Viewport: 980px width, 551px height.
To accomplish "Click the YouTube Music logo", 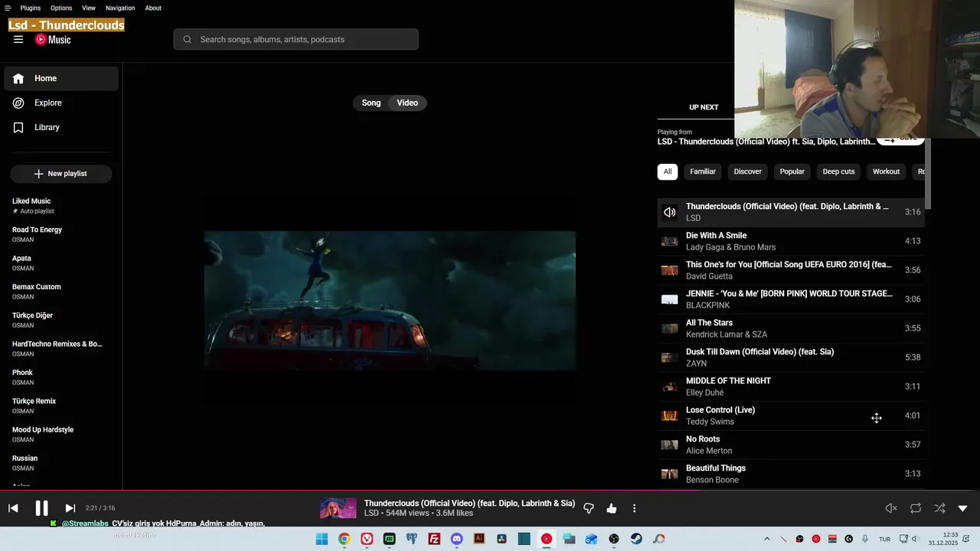I will pyautogui.click(x=53, y=40).
